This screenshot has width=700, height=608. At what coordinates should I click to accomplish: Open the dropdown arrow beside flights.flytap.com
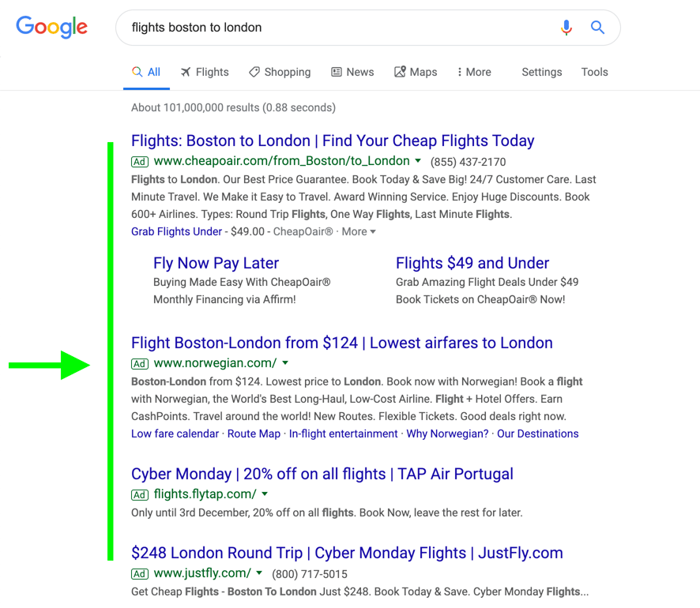265,494
